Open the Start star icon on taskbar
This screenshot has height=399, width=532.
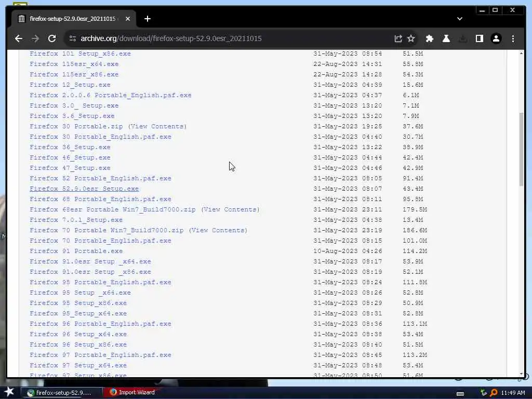(x=9, y=392)
